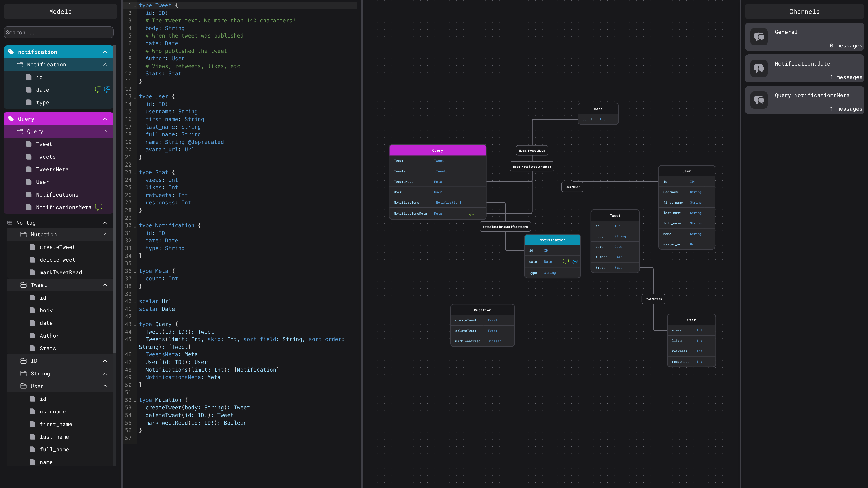Image resolution: width=868 pixels, height=488 pixels.
Task: Fold the type Query code block
Action: tap(135, 325)
